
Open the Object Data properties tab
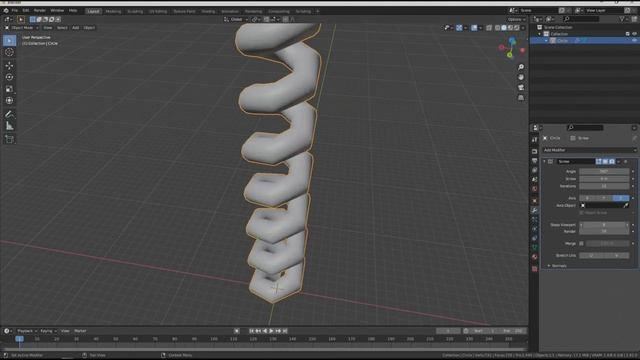point(535,247)
